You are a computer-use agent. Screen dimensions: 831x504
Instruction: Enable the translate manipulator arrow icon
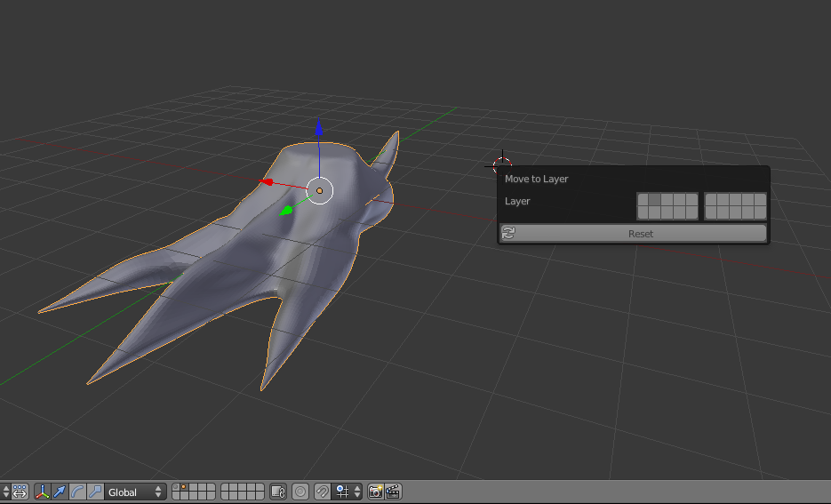point(60,492)
